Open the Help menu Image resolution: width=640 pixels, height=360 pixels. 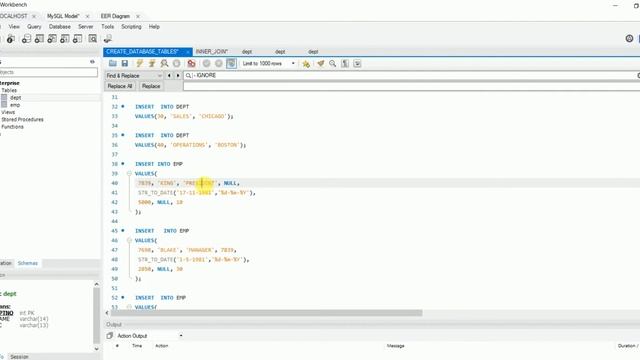pos(154,27)
